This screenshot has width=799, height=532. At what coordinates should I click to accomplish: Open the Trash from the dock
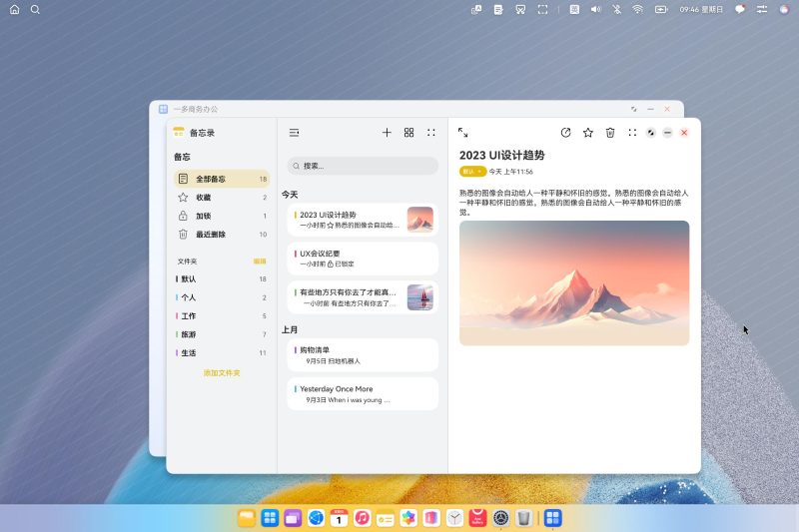(x=523, y=518)
